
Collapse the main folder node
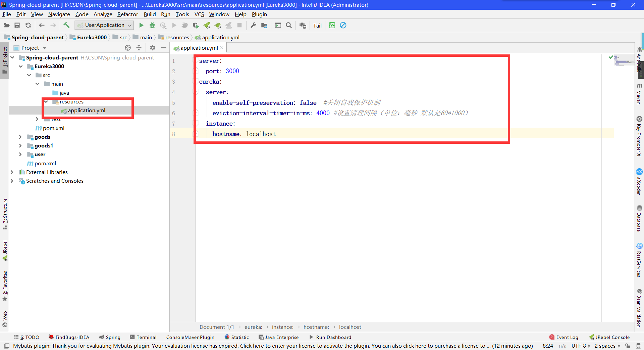pyautogui.click(x=38, y=84)
